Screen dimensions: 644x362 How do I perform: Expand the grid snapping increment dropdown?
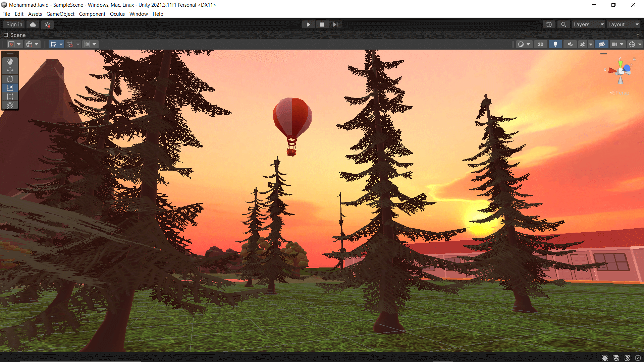pyautogui.click(x=94, y=44)
